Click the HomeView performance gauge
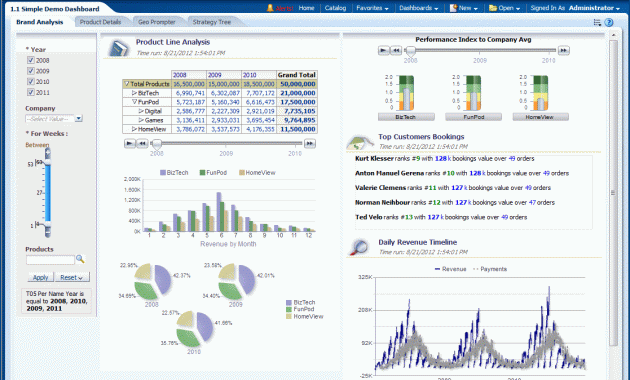The width and height of the screenshot is (630, 380). [x=540, y=93]
